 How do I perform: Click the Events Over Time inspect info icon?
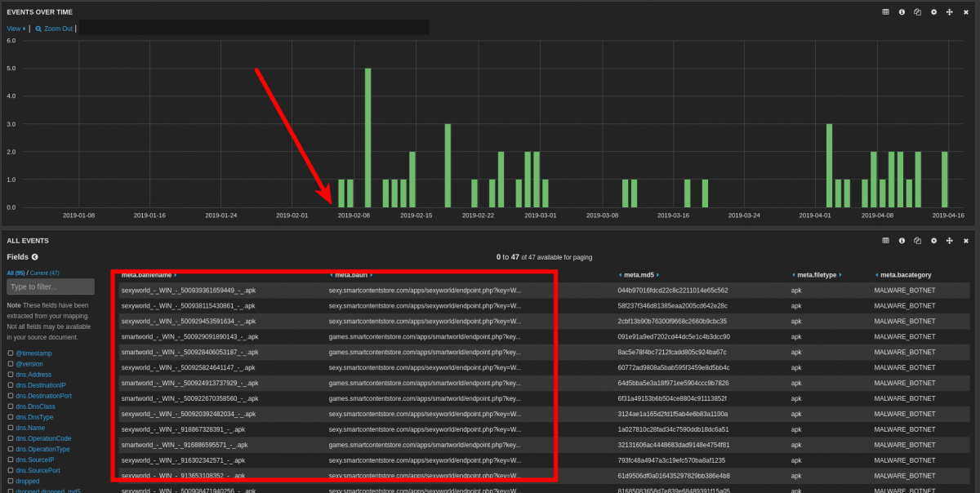pyautogui.click(x=902, y=12)
